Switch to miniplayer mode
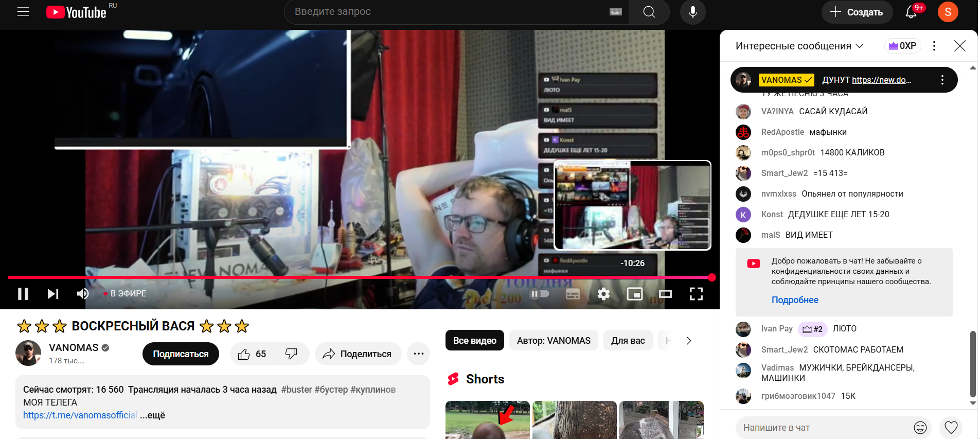Viewport: 980px width, 439px height. tap(635, 294)
